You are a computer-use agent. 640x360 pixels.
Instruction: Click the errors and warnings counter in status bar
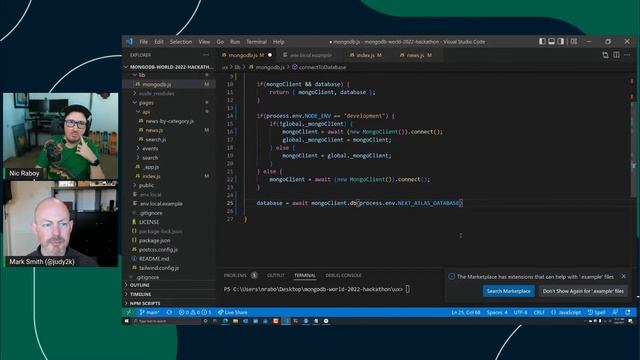(x=195, y=312)
